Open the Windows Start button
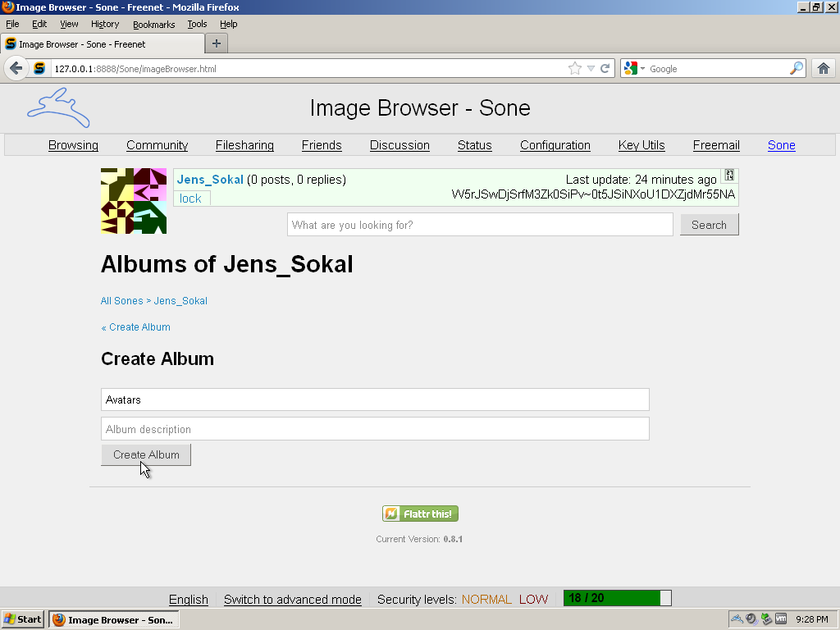The width and height of the screenshot is (840, 630). point(22,620)
